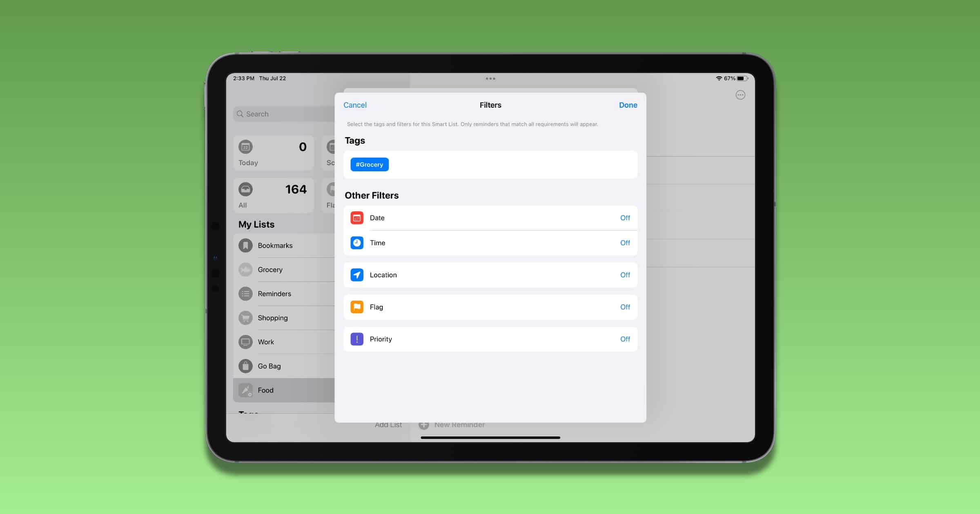Image resolution: width=980 pixels, height=514 pixels.
Task: Click the Wi-Fi status icon
Action: 717,78
